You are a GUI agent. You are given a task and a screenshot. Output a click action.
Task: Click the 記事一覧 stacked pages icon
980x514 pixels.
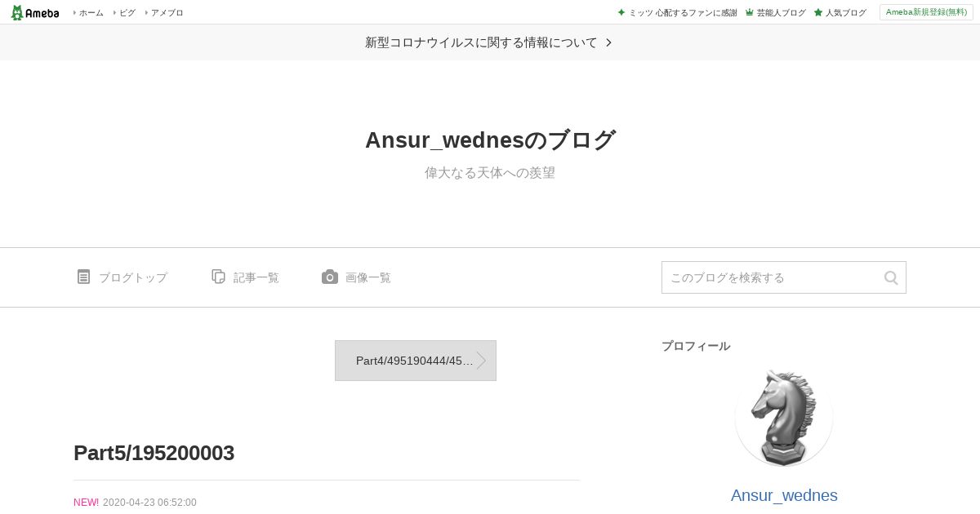(218, 277)
